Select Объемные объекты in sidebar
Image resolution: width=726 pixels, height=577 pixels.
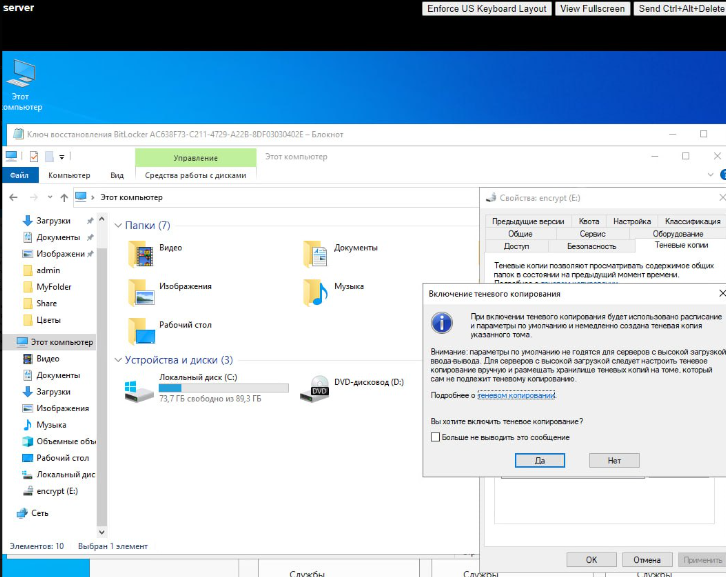(x=59, y=441)
